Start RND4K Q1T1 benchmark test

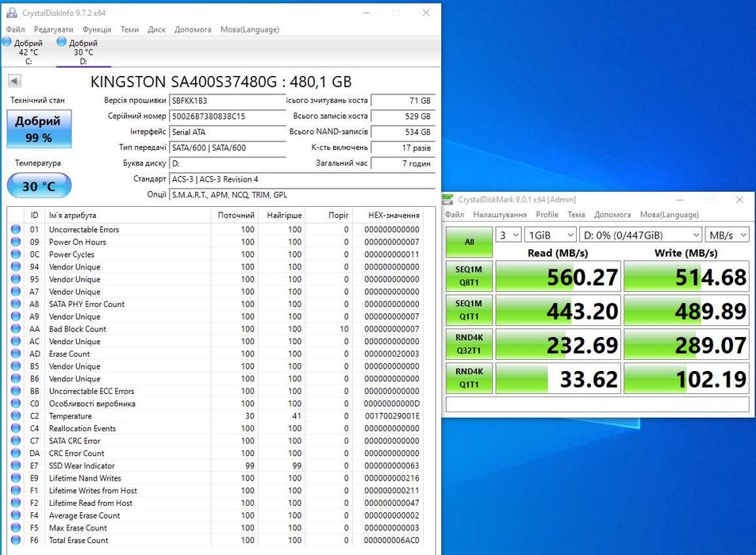pyautogui.click(x=469, y=378)
